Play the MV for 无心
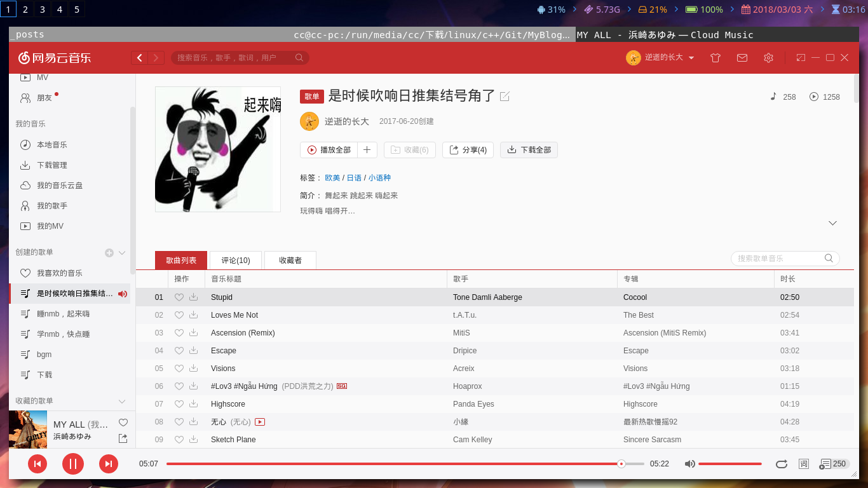The image size is (868, 488). tap(260, 422)
